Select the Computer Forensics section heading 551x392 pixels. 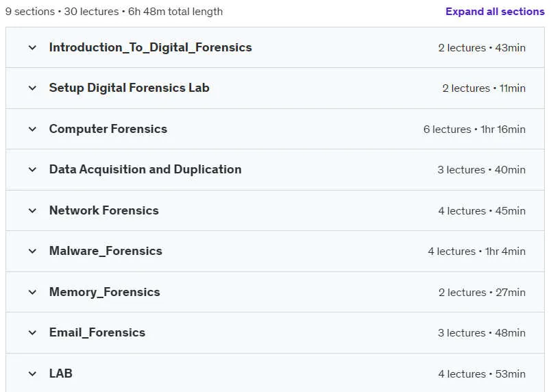(108, 129)
